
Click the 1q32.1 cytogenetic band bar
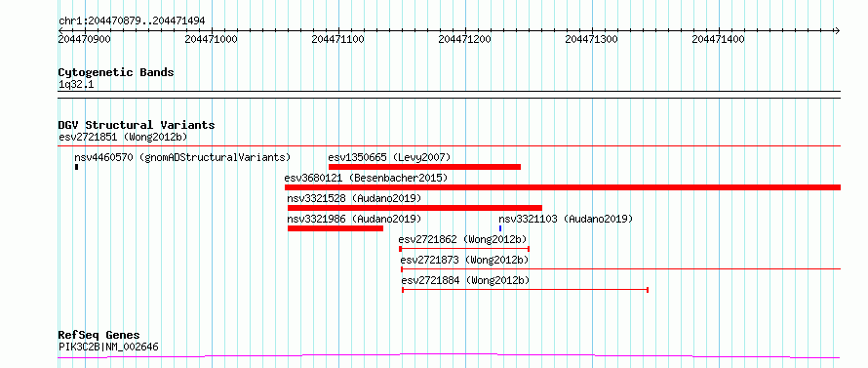[x=449, y=95]
